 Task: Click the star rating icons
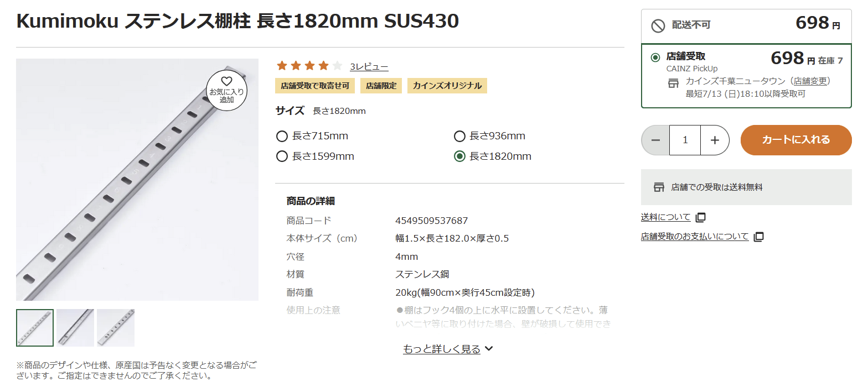coord(309,66)
